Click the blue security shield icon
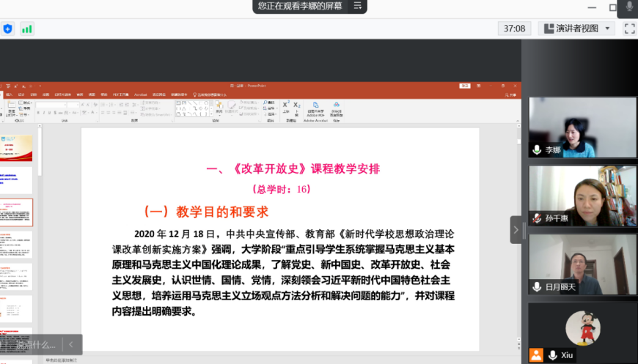The width and height of the screenshot is (638, 364). (x=8, y=29)
